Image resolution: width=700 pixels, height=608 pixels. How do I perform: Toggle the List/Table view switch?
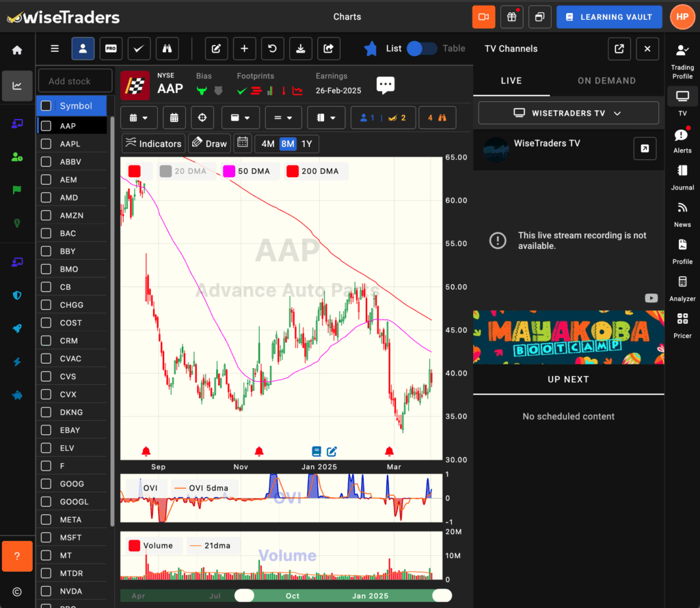[422, 49]
